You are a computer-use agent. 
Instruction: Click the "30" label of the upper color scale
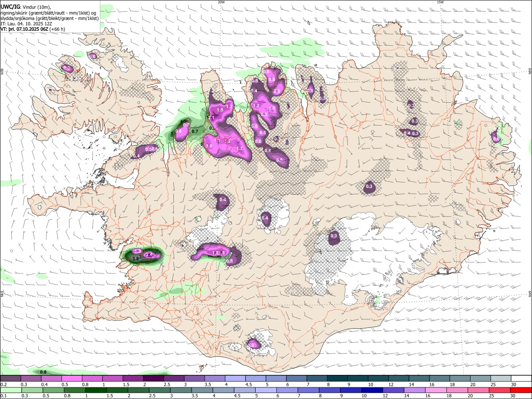(514, 384)
